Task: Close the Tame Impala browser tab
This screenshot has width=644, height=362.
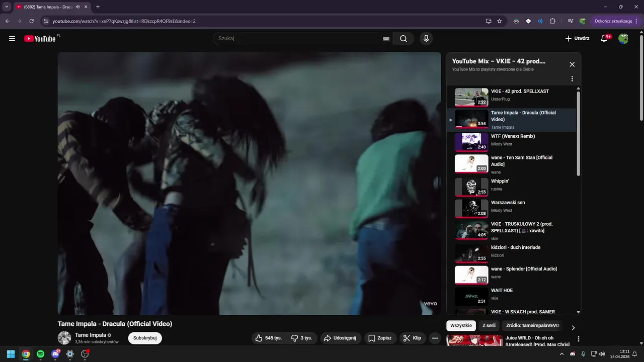Action: 86,7
